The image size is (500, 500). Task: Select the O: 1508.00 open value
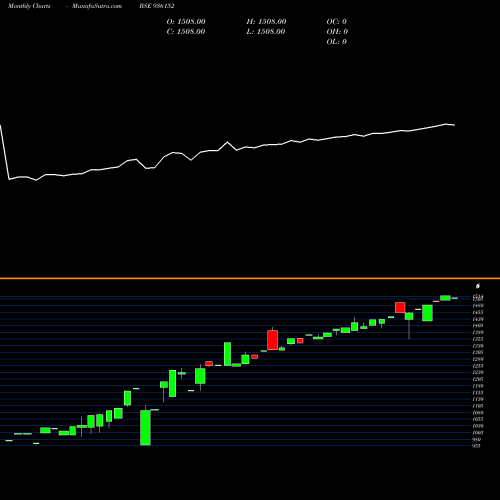186,21
